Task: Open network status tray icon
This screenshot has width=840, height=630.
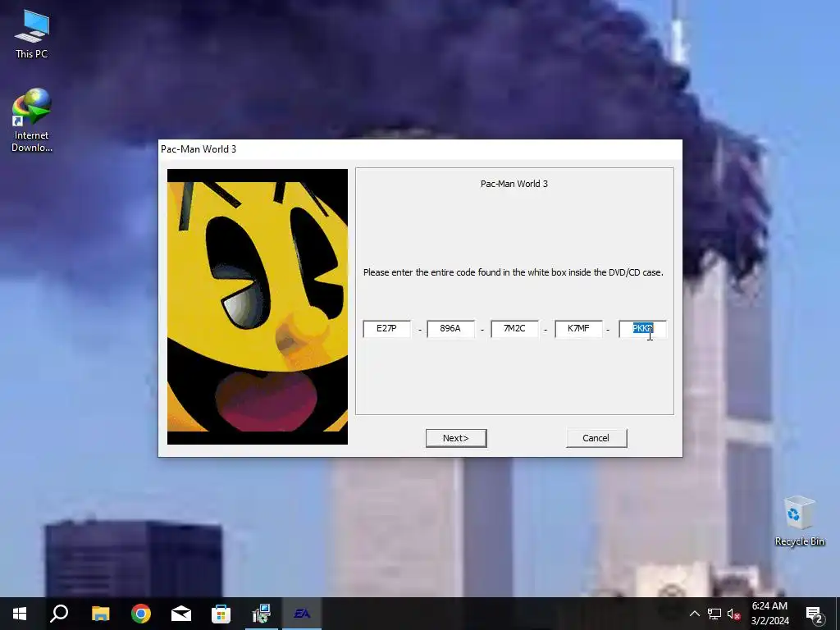Action: [714, 614]
